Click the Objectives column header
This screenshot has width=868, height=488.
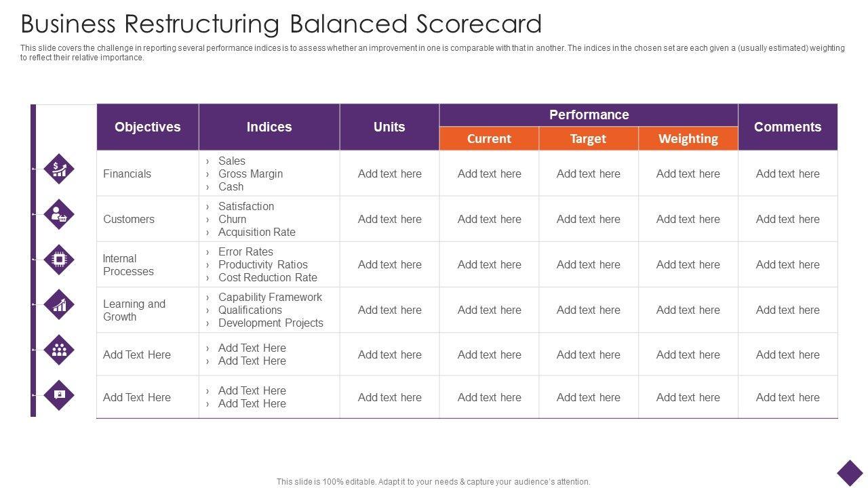pos(148,127)
